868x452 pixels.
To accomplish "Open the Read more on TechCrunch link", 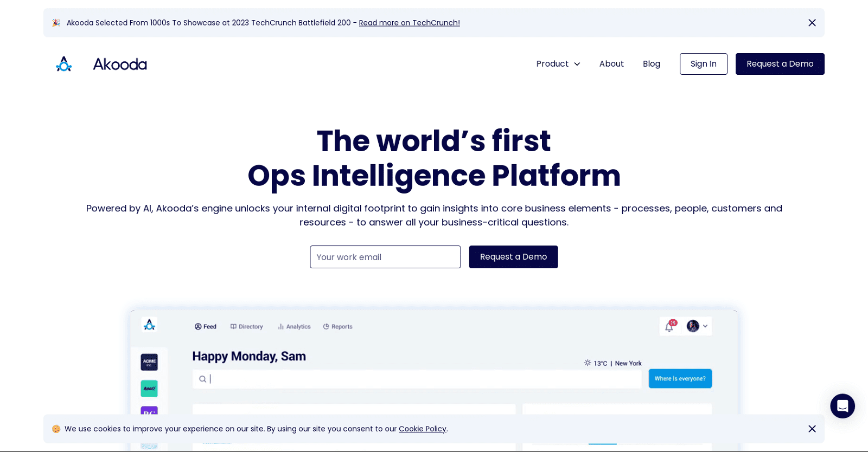I will click(409, 23).
